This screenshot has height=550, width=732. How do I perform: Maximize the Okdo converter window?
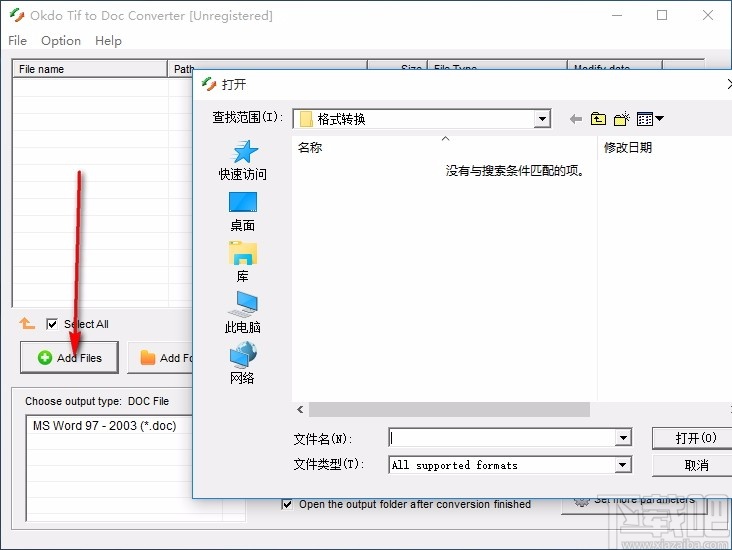[662, 15]
